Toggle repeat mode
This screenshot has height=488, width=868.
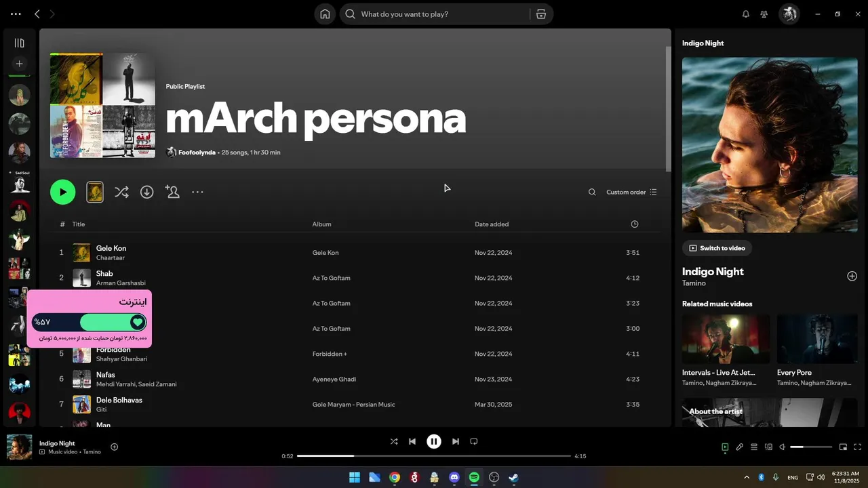pos(474,441)
